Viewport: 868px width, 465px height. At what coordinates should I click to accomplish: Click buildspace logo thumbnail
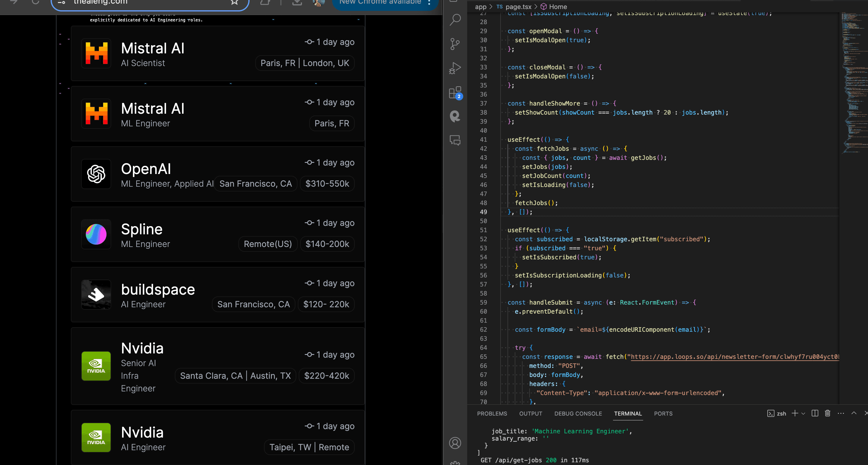(x=96, y=294)
